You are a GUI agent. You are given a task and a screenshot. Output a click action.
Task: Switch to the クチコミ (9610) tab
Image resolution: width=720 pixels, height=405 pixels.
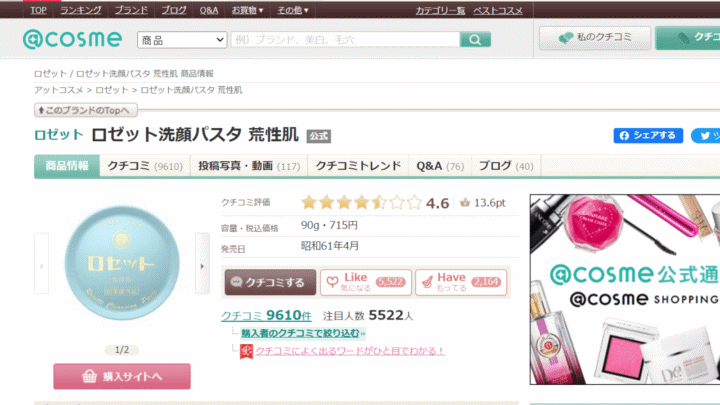[x=145, y=166]
